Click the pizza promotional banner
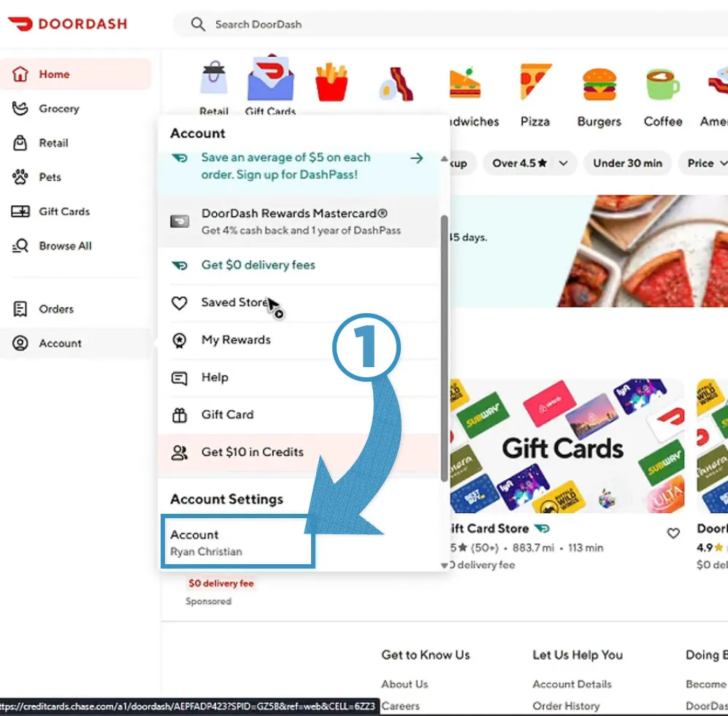This screenshot has height=716, width=728. (x=589, y=251)
